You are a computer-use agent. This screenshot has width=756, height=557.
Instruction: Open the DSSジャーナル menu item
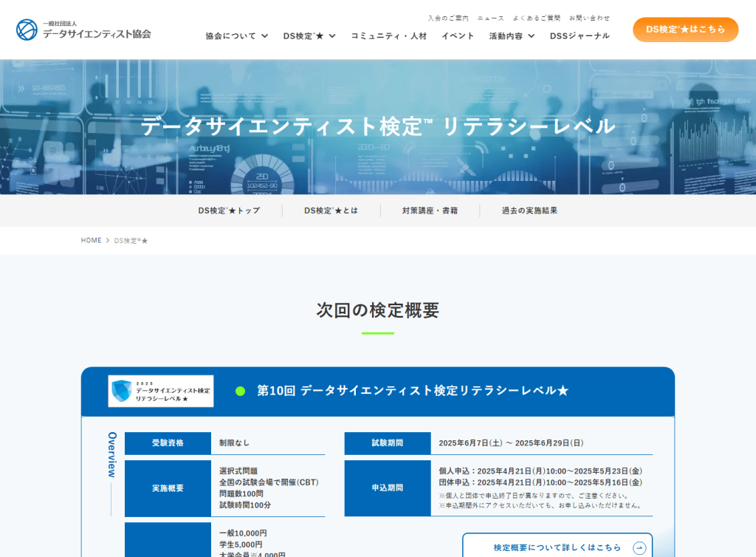(x=580, y=35)
